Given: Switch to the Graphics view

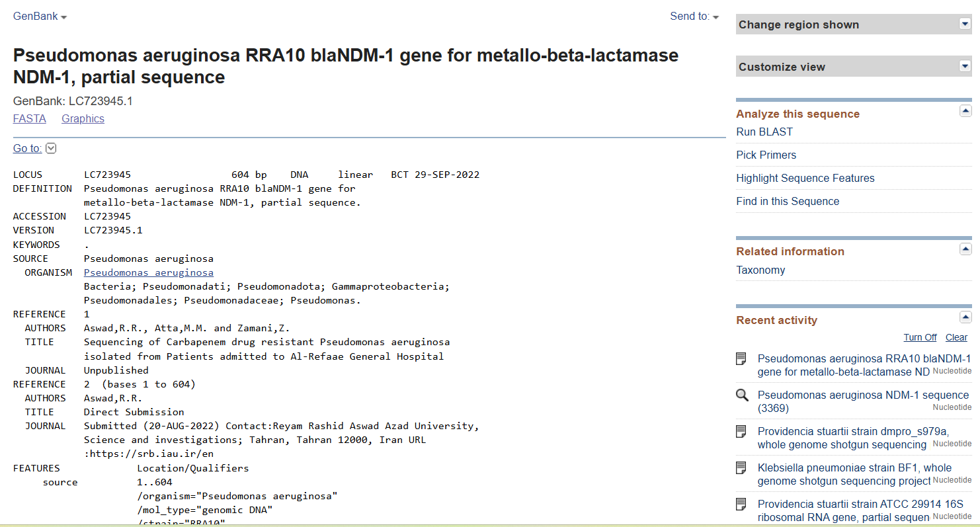Looking at the screenshot, I should tap(83, 118).
